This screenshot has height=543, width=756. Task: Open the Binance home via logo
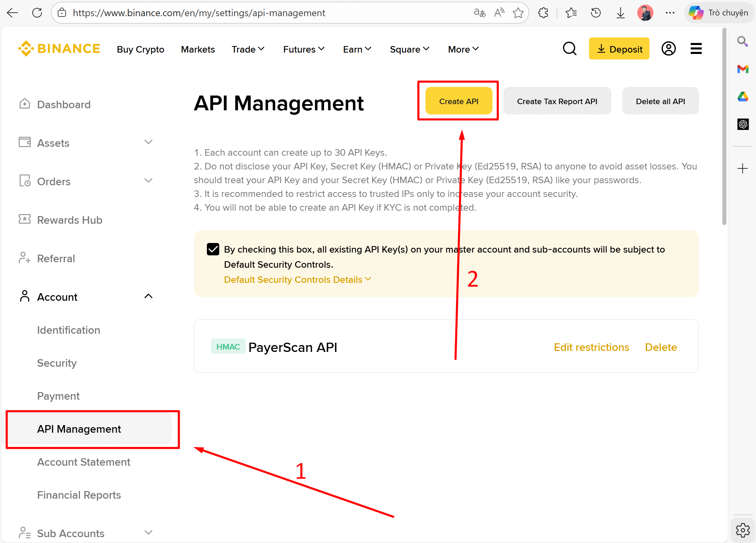58,48
